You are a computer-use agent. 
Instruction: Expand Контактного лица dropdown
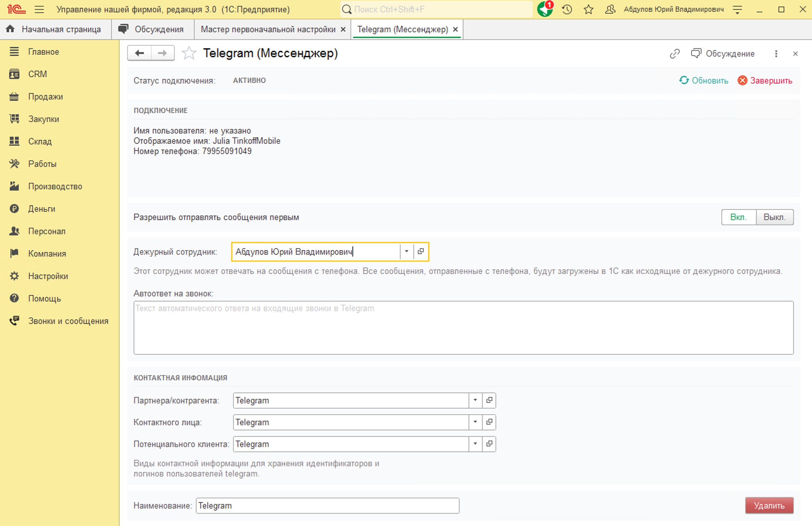(x=475, y=422)
